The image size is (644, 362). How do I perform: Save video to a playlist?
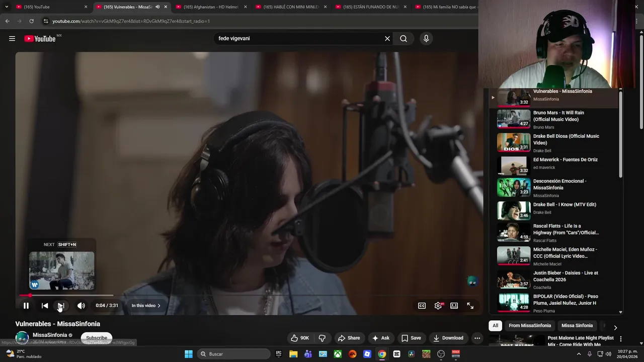(x=411, y=338)
